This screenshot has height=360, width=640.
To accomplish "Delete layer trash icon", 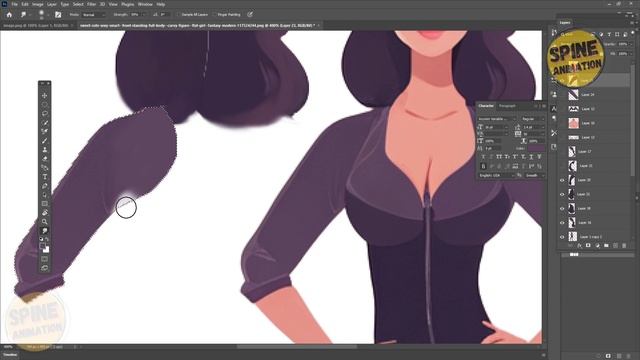I will [x=624, y=246].
